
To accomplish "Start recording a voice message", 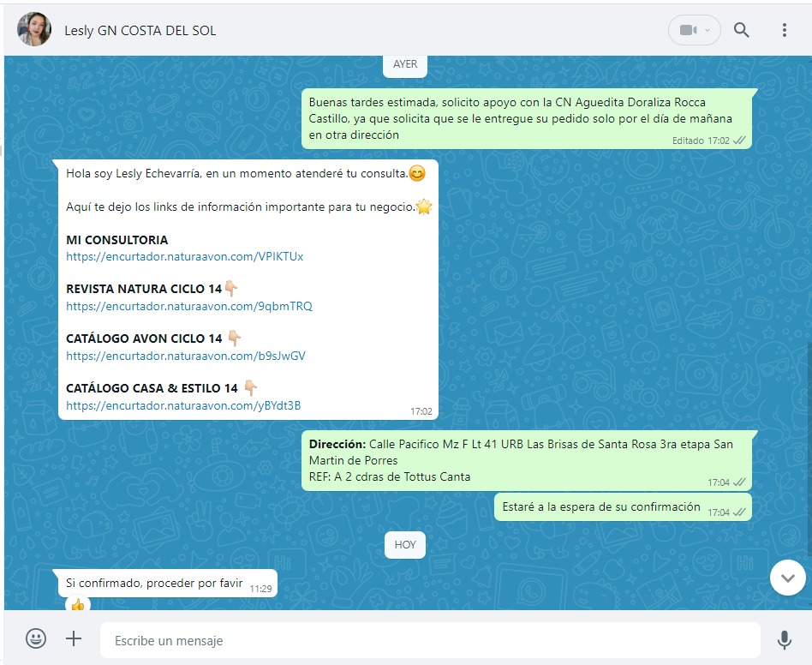I will (783, 639).
